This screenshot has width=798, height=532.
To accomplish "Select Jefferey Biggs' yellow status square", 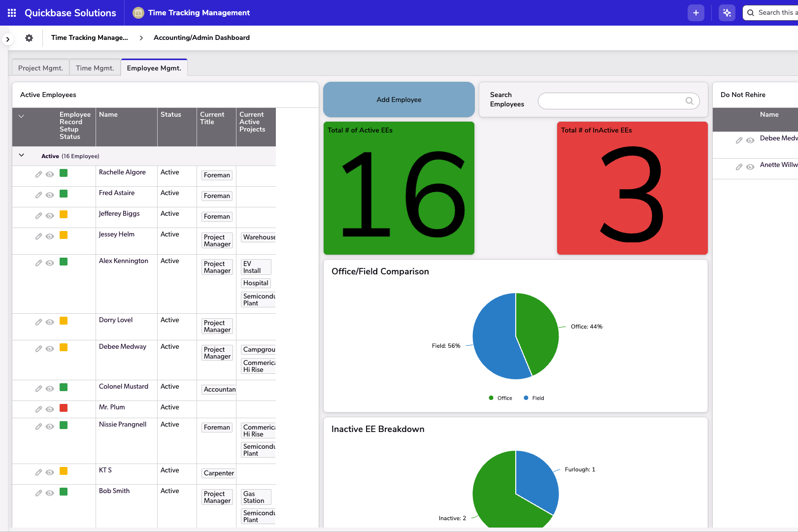I will click(63, 215).
